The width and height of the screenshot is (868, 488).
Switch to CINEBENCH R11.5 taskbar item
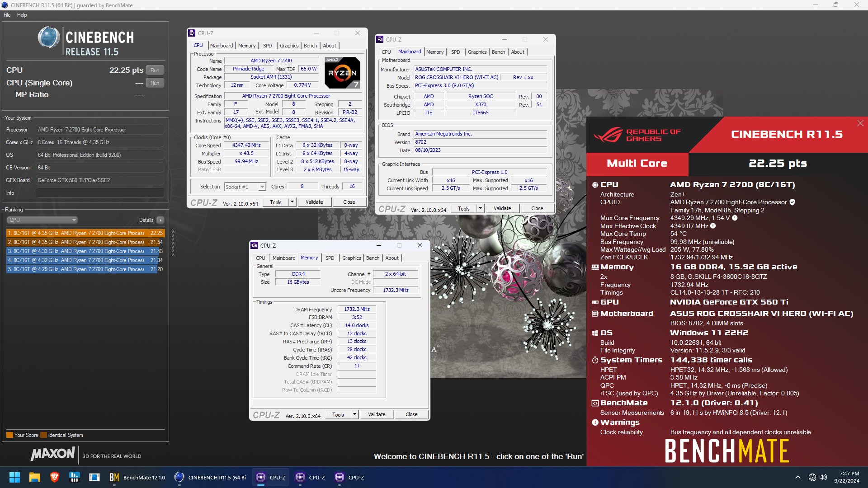[211, 477]
